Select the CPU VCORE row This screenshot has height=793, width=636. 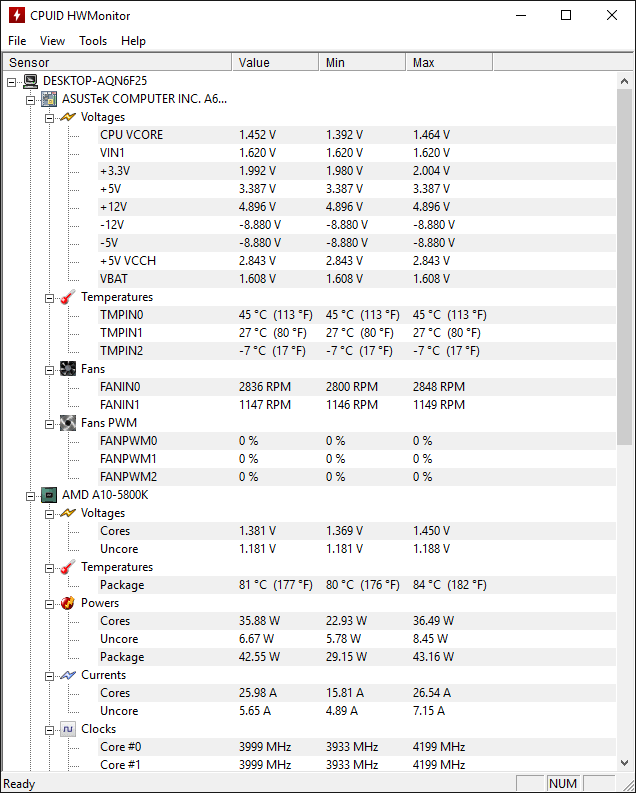coord(357,135)
